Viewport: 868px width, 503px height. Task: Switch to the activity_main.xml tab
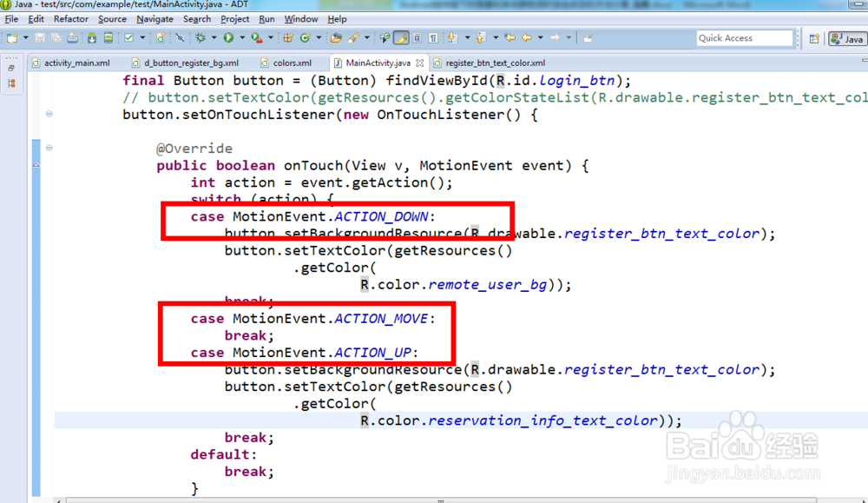[x=71, y=63]
